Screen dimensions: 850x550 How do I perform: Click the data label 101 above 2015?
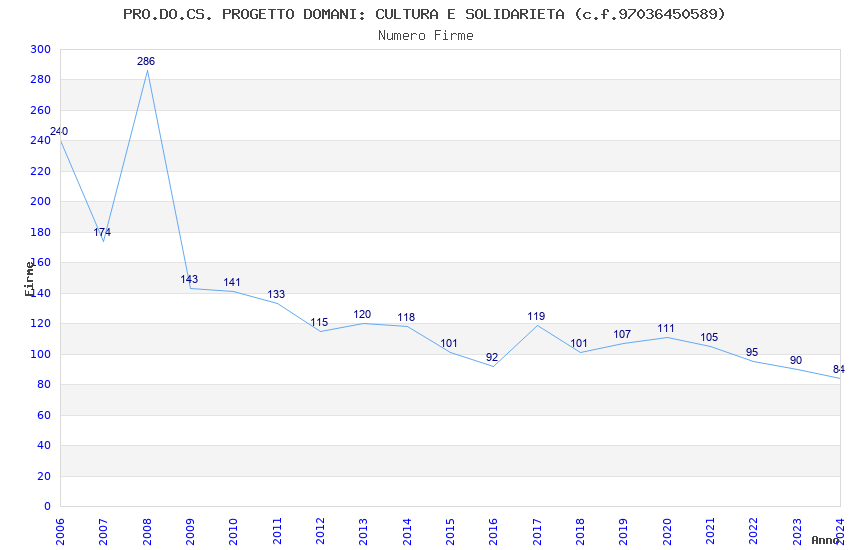(x=449, y=344)
